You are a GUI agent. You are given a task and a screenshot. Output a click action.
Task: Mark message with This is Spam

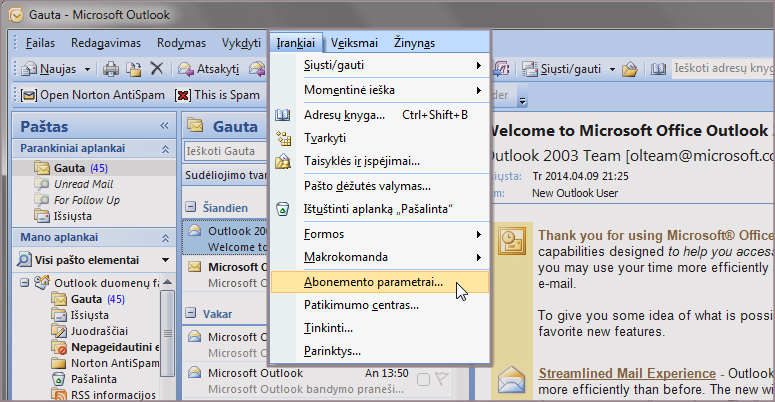coord(218,96)
